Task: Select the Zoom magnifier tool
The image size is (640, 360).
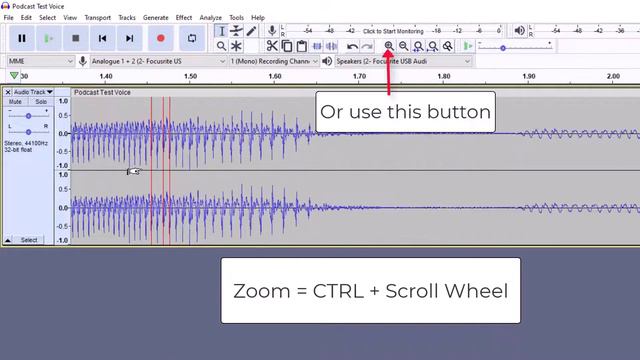Action: tap(221, 46)
